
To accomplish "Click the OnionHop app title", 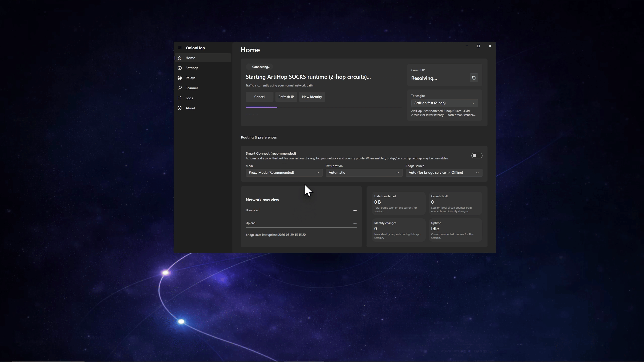I will [x=195, y=48].
